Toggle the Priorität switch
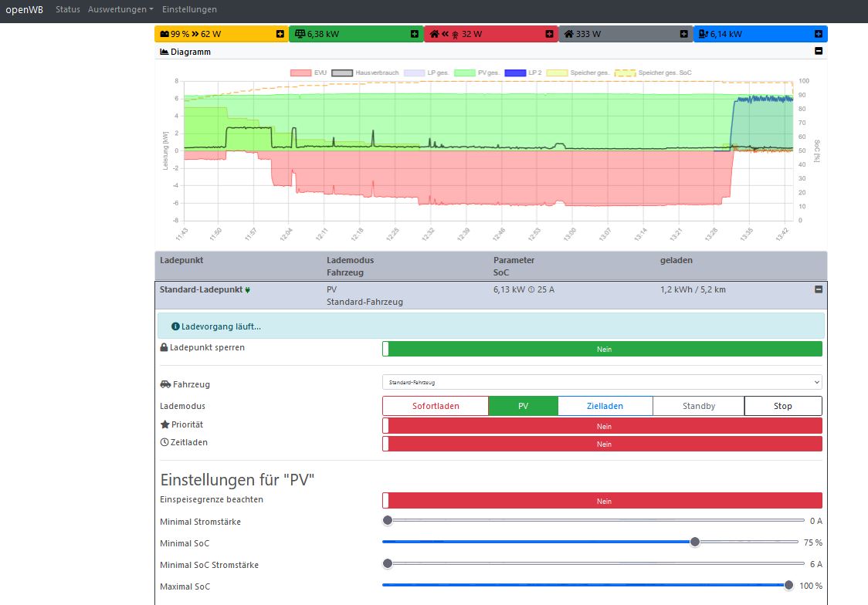This screenshot has width=868, height=605. tap(602, 426)
